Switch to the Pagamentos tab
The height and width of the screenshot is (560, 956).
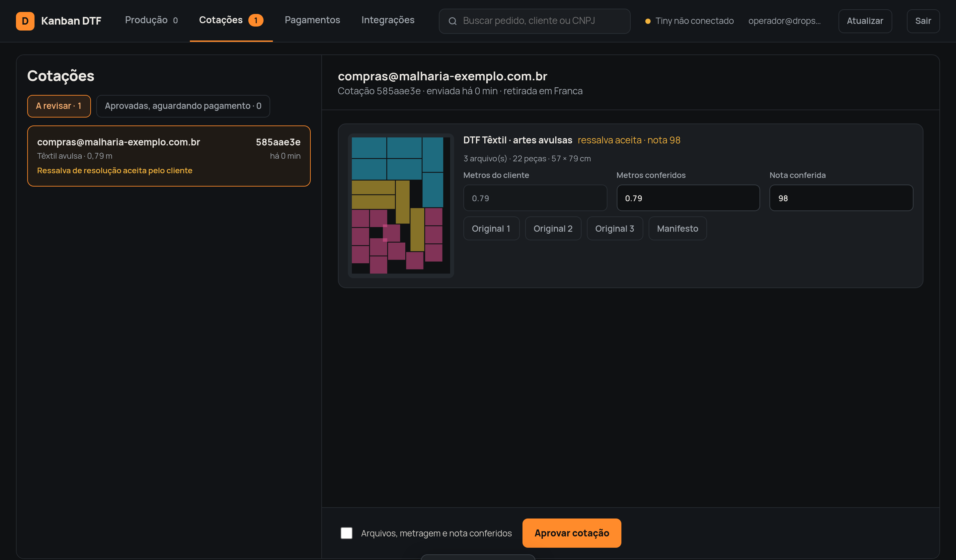(x=312, y=20)
